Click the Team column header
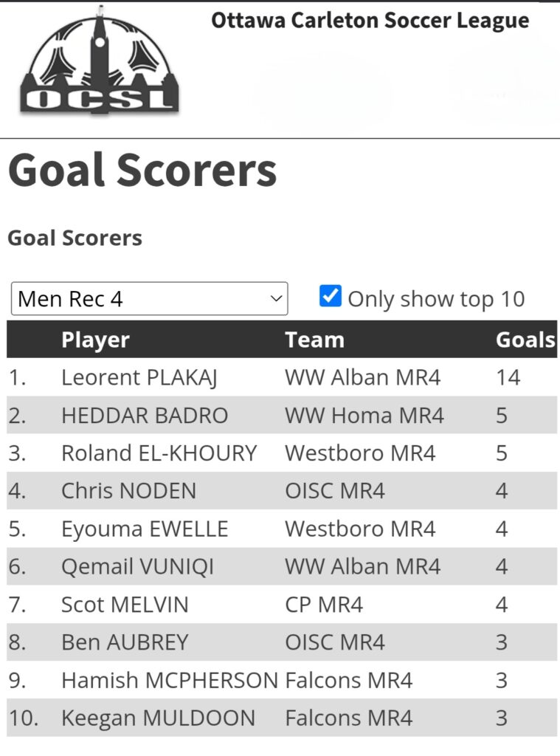Screen dimensions: 560x756 (x=315, y=340)
